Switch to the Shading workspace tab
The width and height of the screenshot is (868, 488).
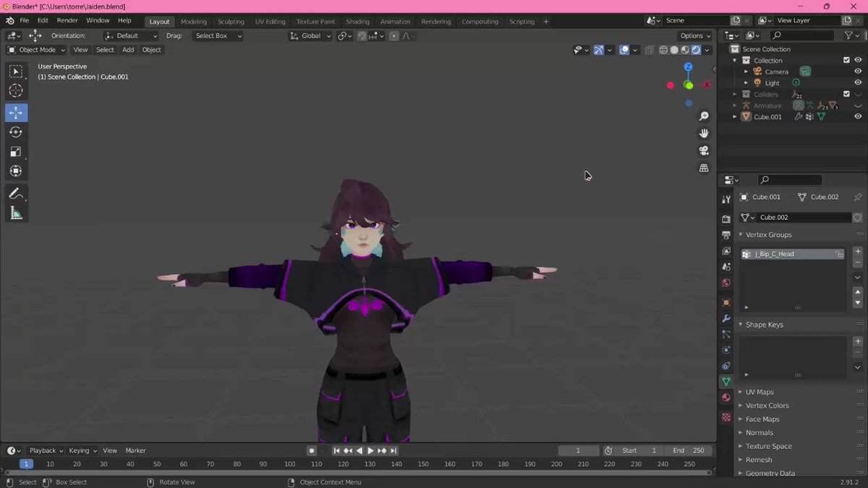pyautogui.click(x=357, y=22)
